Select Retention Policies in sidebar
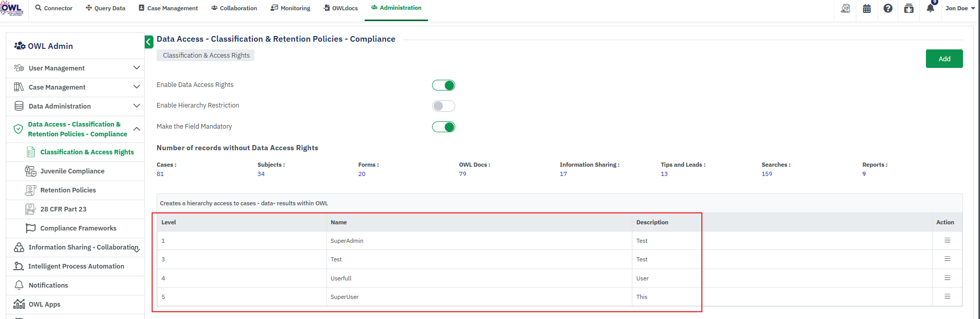980x319 pixels. click(68, 190)
